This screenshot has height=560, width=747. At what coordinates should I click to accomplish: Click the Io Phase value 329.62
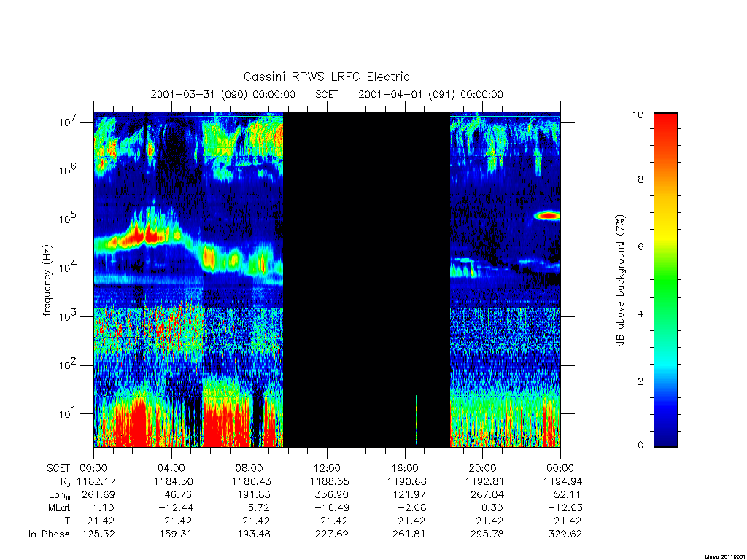(565, 534)
